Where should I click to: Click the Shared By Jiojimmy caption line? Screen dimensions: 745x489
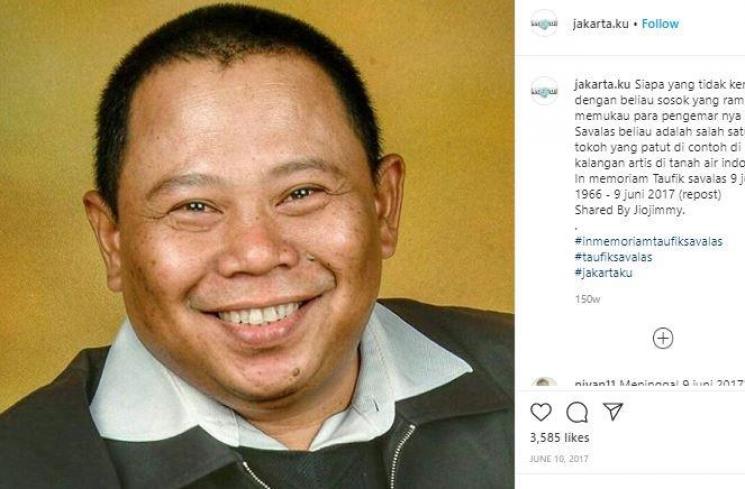coord(630,210)
